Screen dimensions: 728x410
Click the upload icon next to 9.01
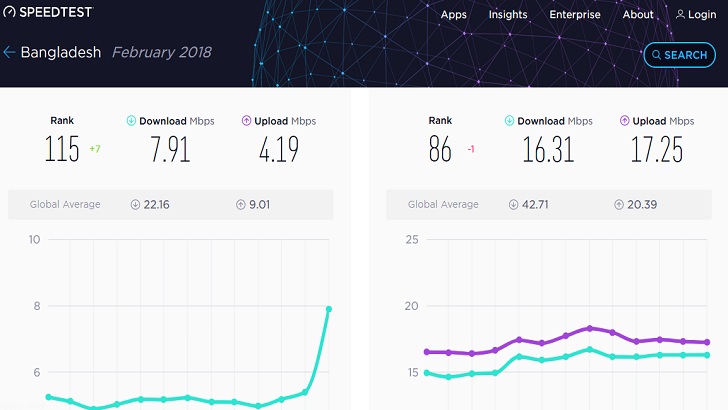(240, 204)
